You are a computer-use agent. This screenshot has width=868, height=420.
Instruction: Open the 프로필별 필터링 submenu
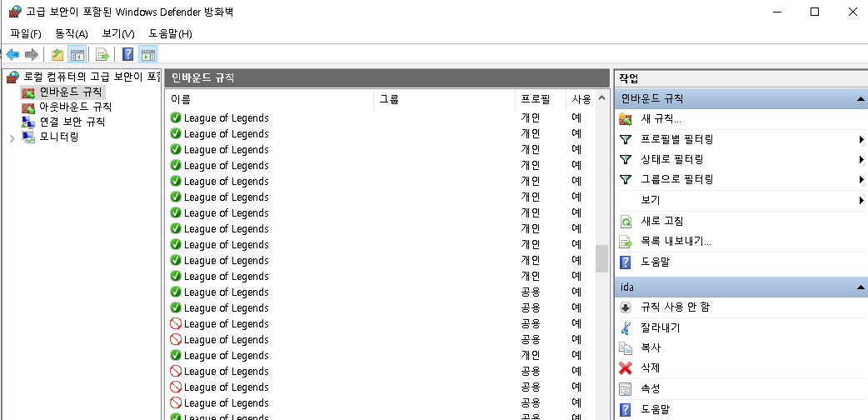[x=741, y=140]
